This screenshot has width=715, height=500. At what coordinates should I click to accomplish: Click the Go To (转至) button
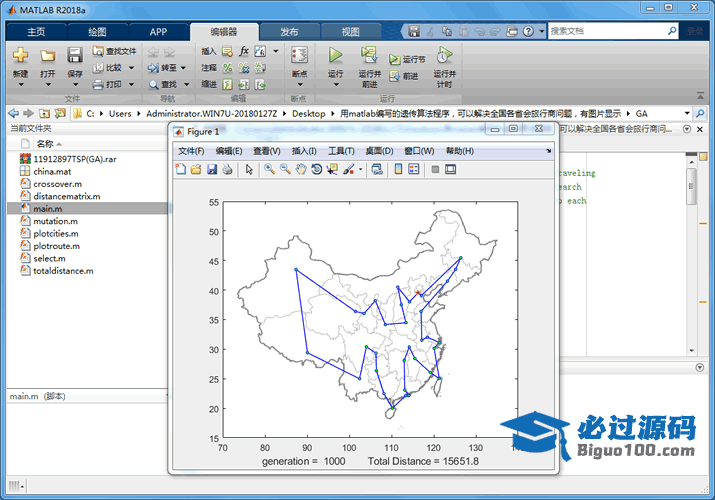coord(162,68)
